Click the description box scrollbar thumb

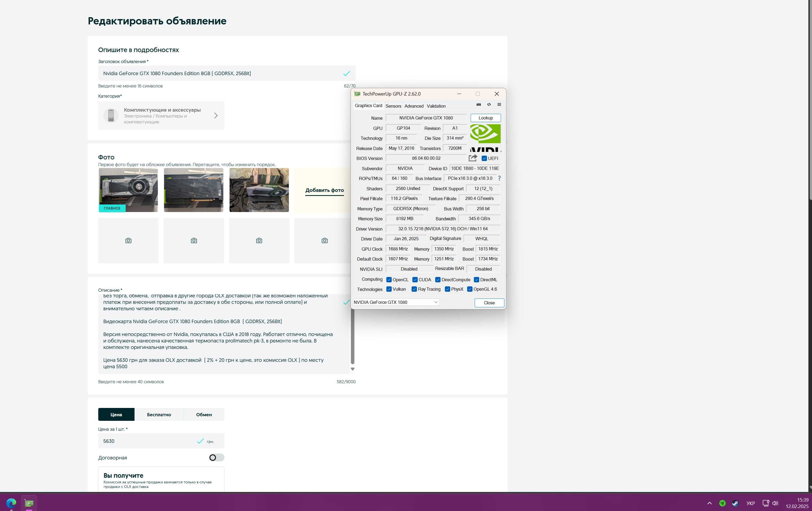click(352, 336)
